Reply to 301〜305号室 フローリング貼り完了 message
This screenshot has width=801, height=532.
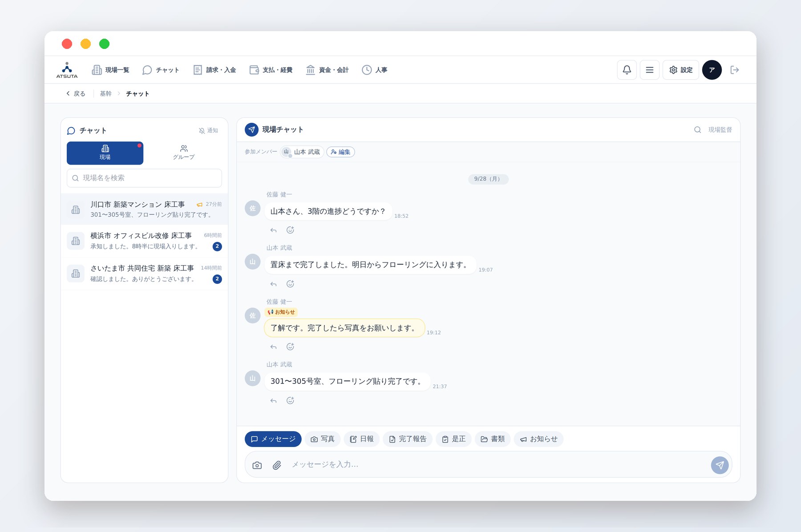pos(273,400)
